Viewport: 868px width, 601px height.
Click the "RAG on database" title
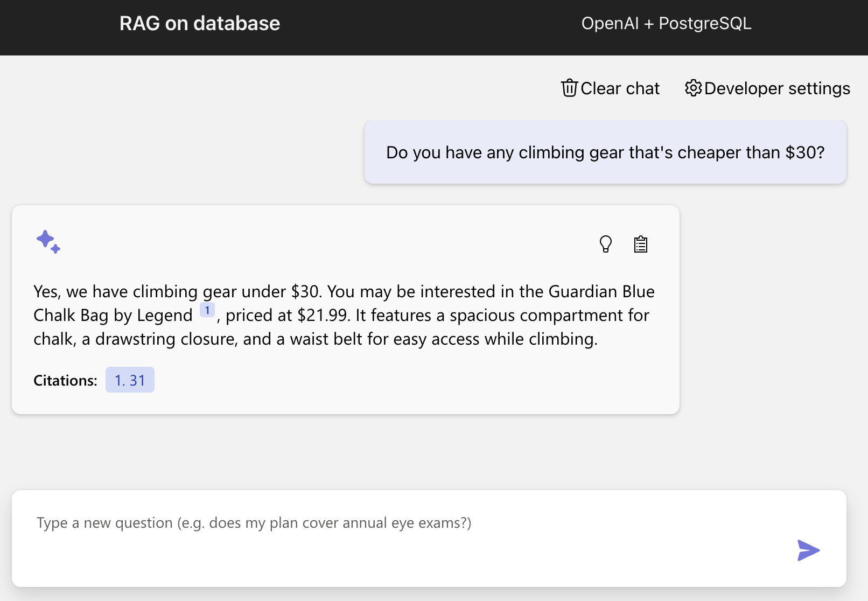tap(199, 23)
